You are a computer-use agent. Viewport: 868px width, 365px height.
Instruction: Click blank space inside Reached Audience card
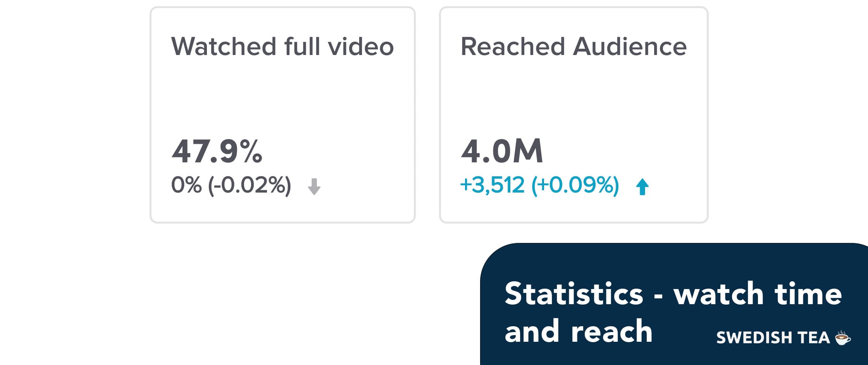(x=573, y=97)
